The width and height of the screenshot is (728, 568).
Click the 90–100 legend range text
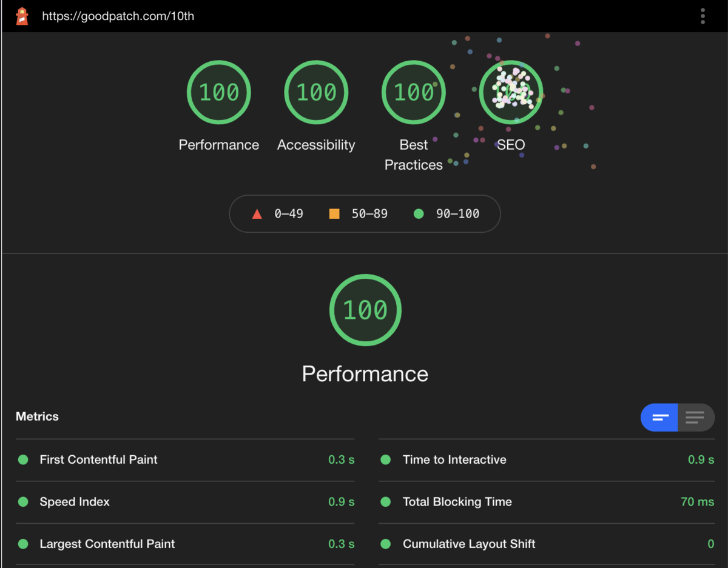(x=457, y=213)
